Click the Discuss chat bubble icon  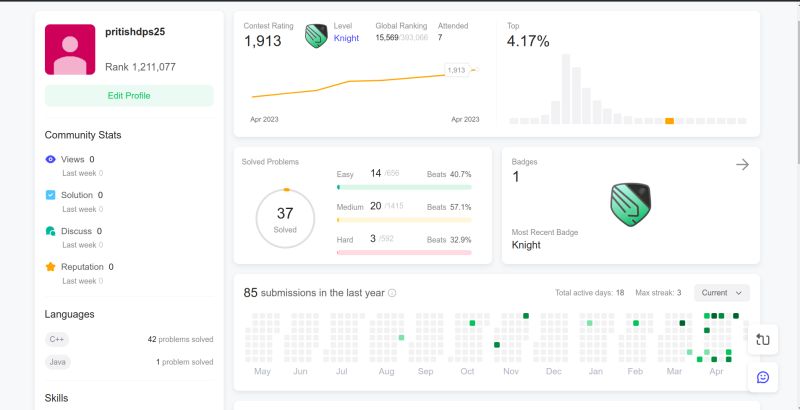[x=51, y=231]
